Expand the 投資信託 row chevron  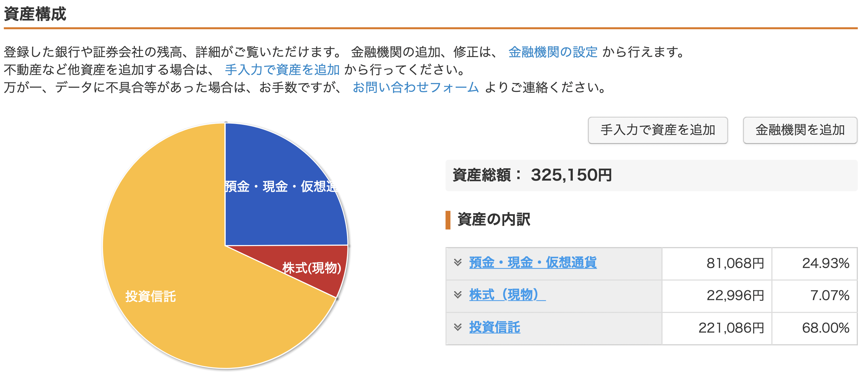point(457,327)
